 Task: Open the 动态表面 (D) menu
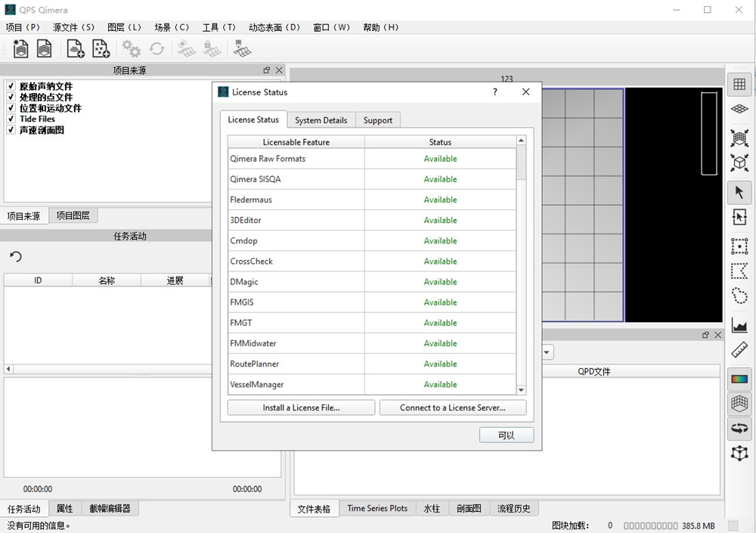pyautogui.click(x=274, y=27)
